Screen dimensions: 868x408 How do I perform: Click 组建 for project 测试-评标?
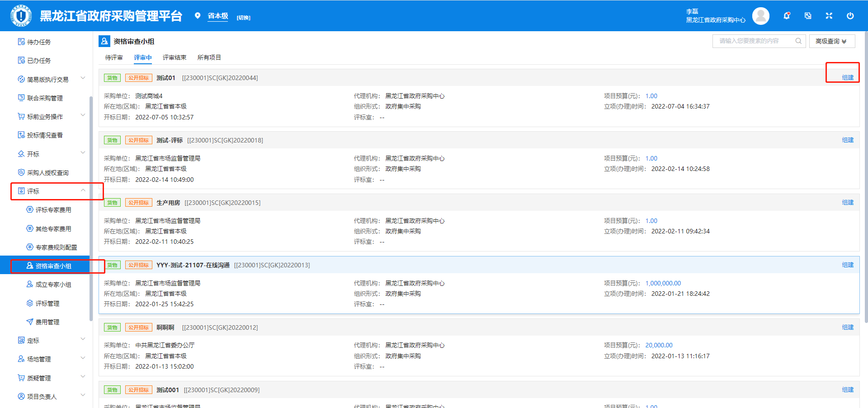tap(848, 140)
